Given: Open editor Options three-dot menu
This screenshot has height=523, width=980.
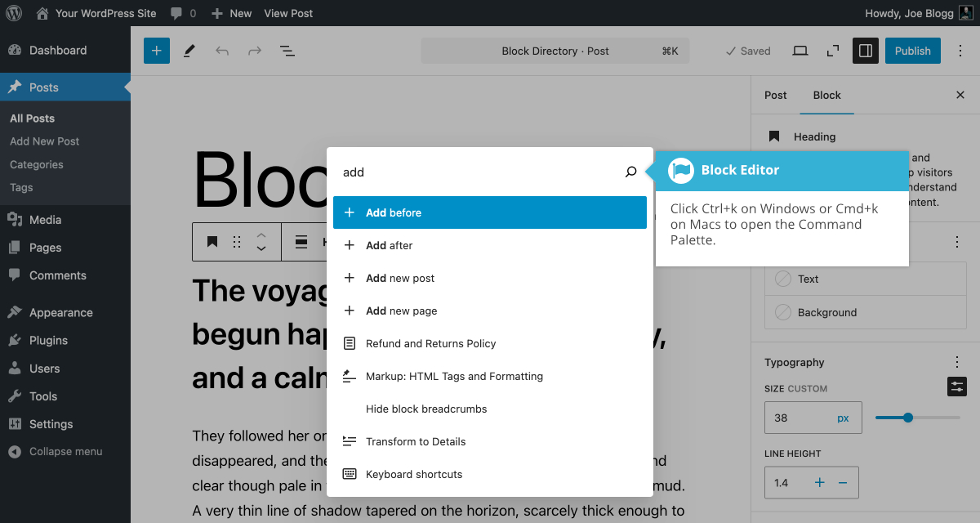Looking at the screenshot, I should click(959, 51).
